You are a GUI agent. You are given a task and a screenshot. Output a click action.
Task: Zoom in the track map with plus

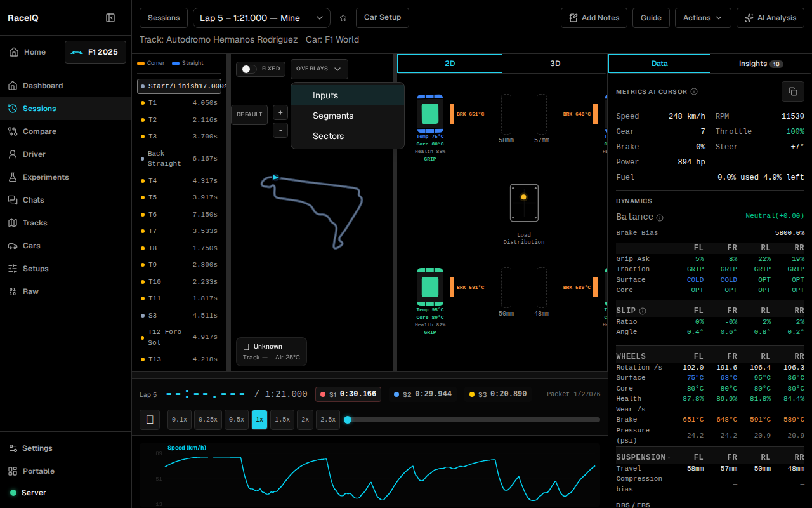point(280,113)
